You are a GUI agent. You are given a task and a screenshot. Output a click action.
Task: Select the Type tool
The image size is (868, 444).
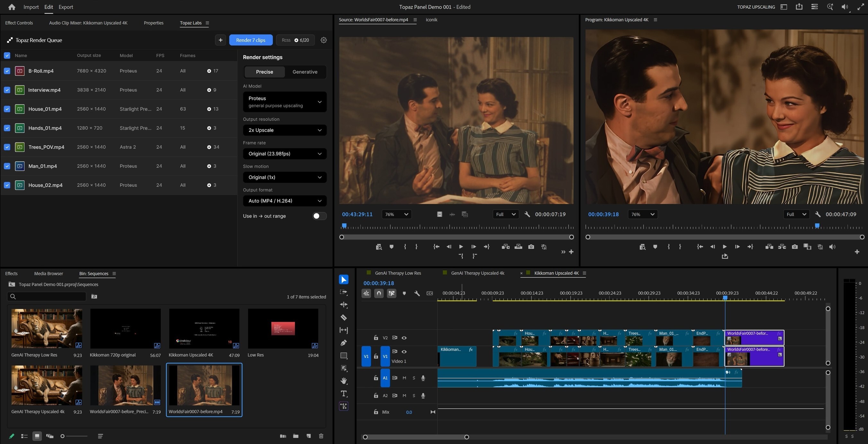(344, 393)
